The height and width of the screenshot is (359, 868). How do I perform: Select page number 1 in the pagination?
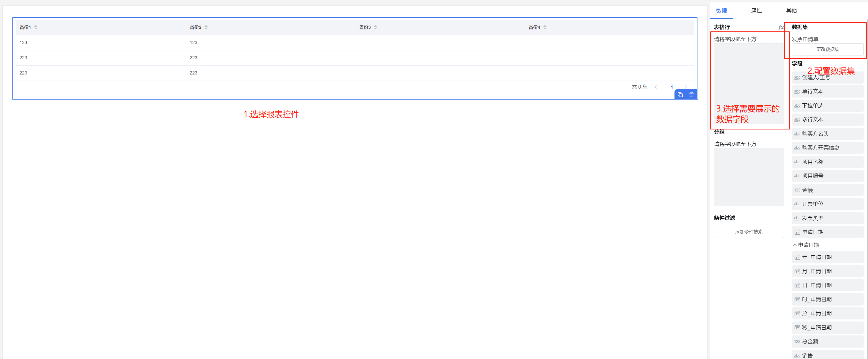click(671, 87)
